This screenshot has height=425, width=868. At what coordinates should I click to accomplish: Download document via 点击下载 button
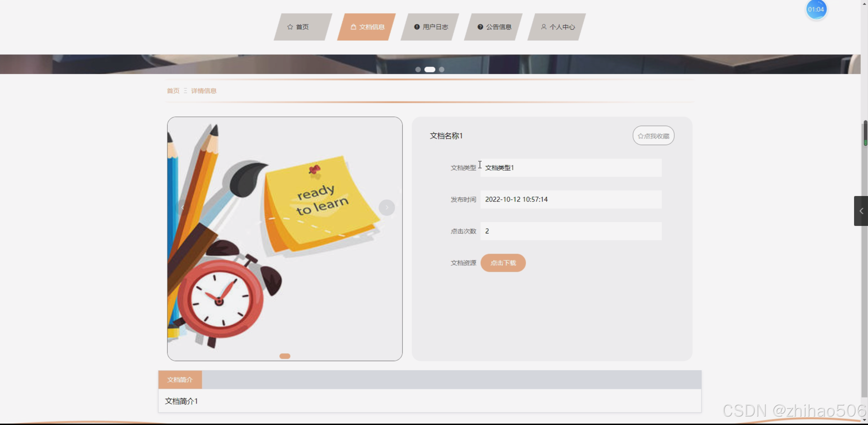coord(503,263)
